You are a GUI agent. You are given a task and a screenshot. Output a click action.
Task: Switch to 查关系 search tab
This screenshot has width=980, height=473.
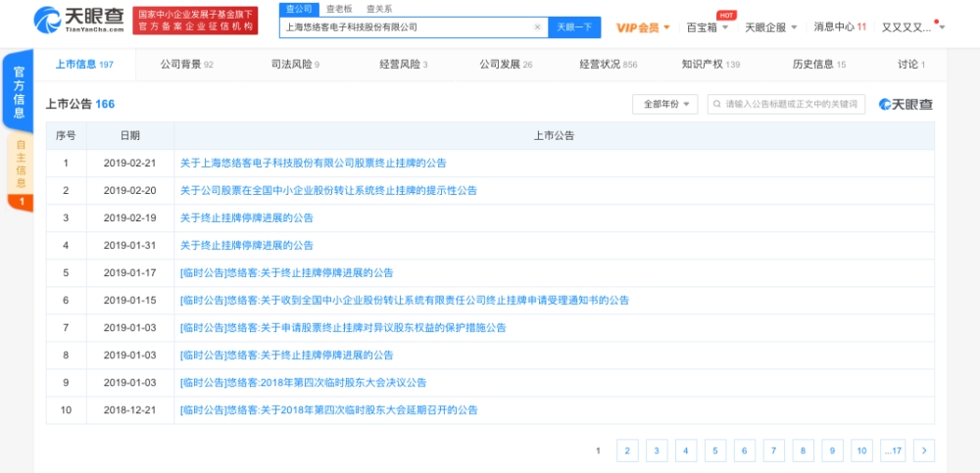[x=378, y=10]
